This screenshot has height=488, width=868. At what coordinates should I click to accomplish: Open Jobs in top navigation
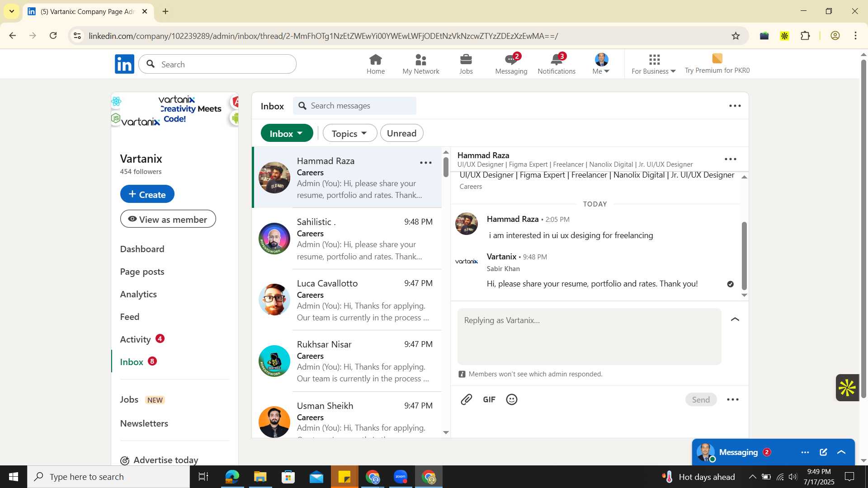pyautogui.click(x=466, y=64)
